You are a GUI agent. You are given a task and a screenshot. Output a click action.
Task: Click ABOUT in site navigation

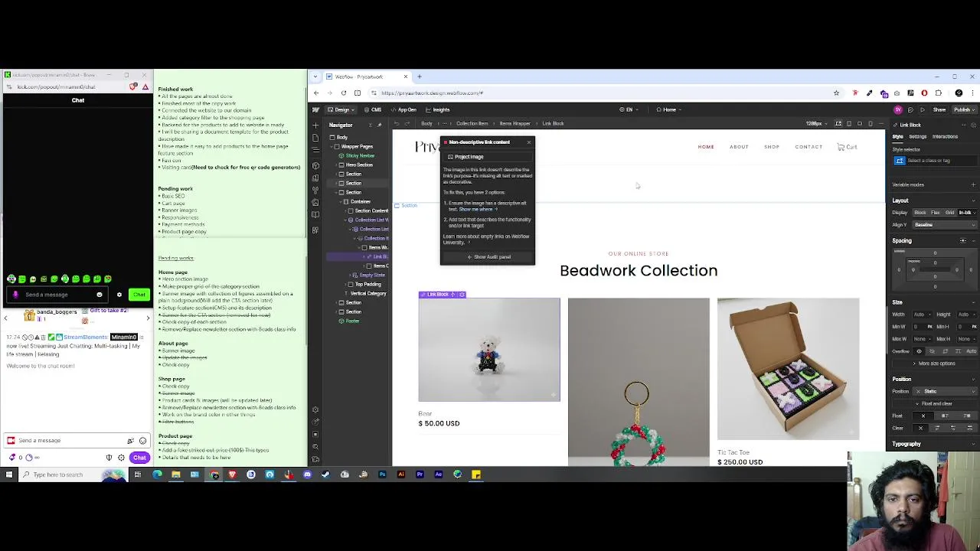739,147
